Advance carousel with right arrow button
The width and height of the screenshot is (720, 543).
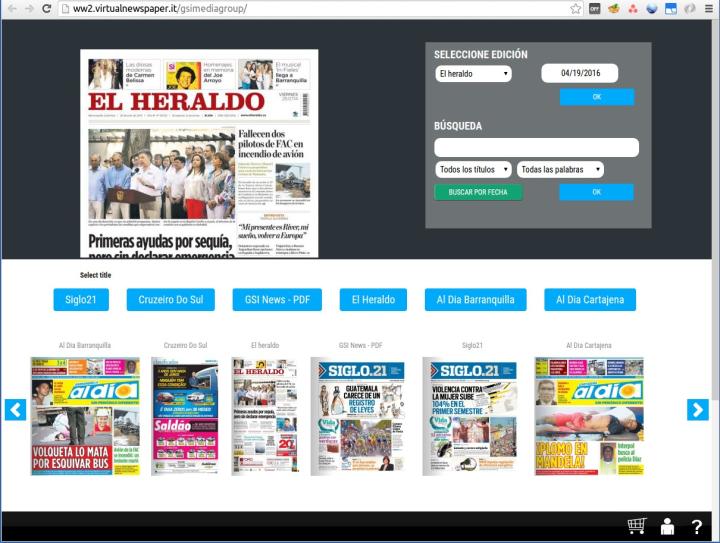(697, 410)
